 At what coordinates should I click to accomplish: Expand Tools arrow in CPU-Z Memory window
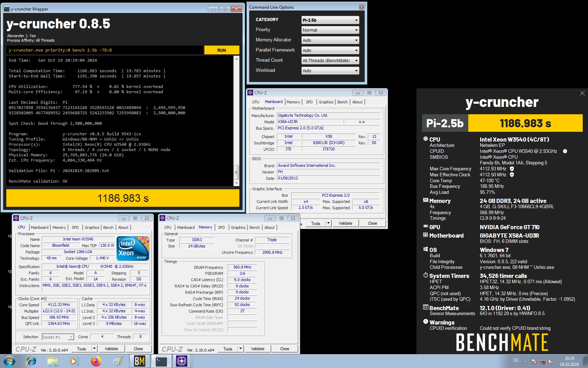240,349
